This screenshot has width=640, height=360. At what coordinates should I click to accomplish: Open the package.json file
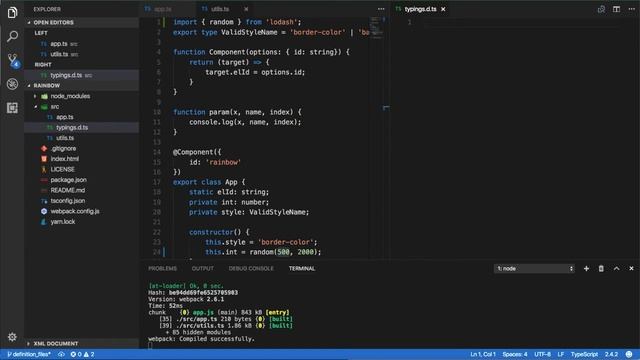click(x=82, y=180)
